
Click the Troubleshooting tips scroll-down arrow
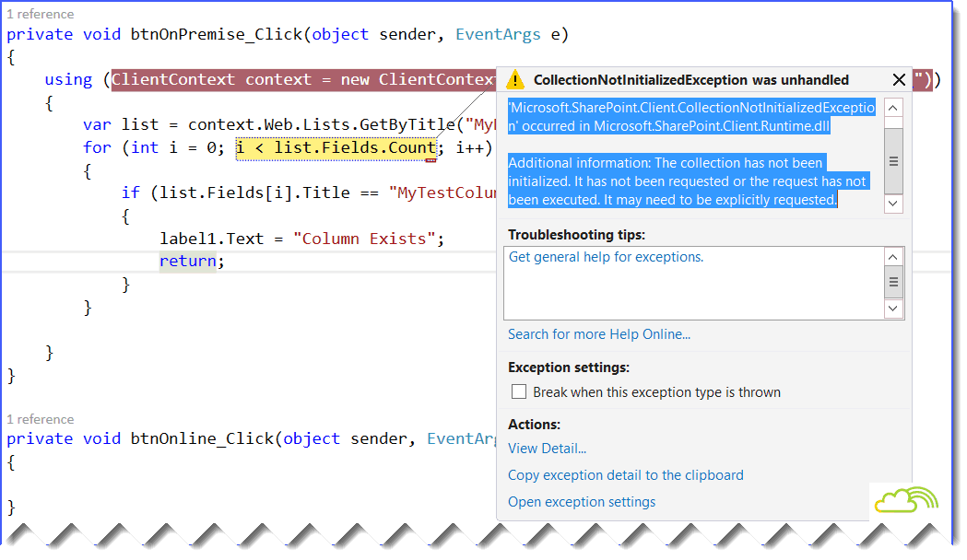pyautogui.click(x=893, y=308)
